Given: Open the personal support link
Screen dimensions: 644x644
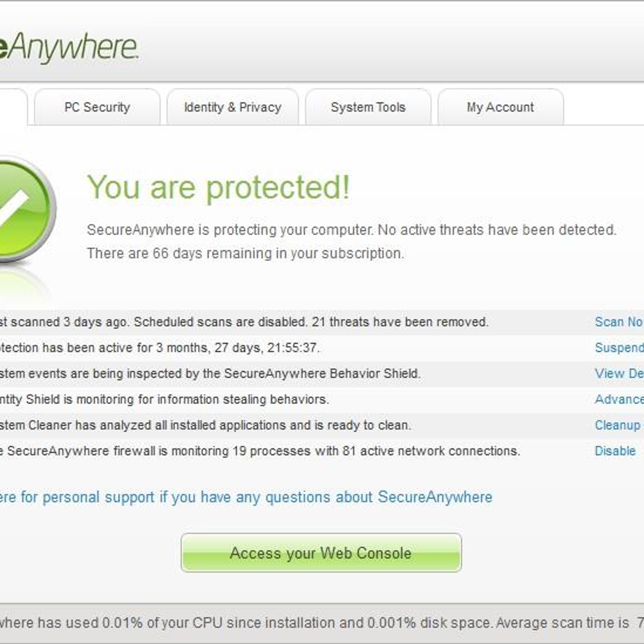Looking at the screenshot, I should (246, 497).
